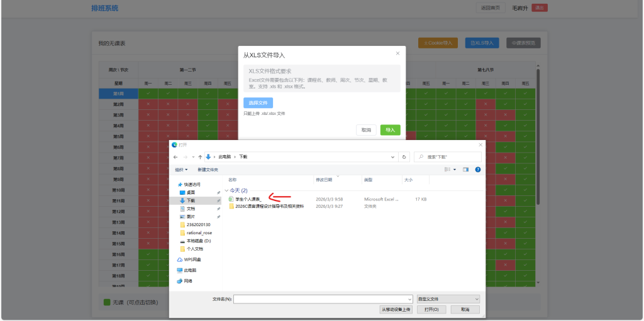
Task: Click the Refresh button beside address bar
Action: (x=404, y=156)
